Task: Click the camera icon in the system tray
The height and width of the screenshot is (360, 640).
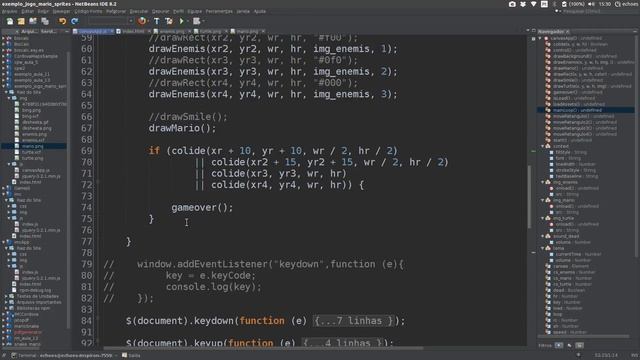Action: tap(512, 4)
